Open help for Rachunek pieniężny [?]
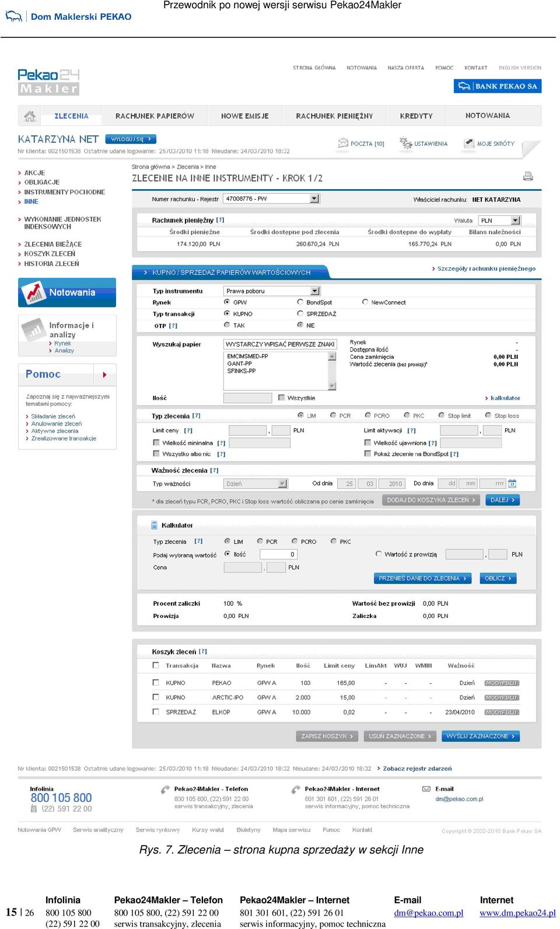The height and width of the screenshot is (929, 560). click(x=220, y=220)
